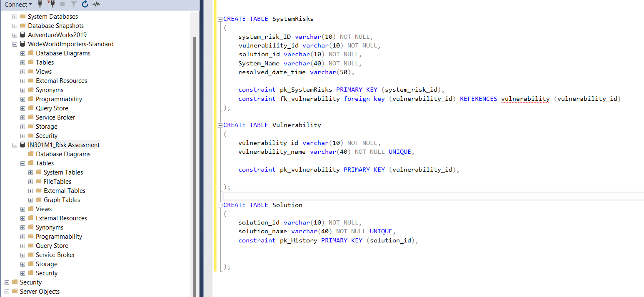This screenshot has width=644, height=297.
Task: Collapse the CREATE TABLE Vulnerability code region
Action: (x=220, y=125)
